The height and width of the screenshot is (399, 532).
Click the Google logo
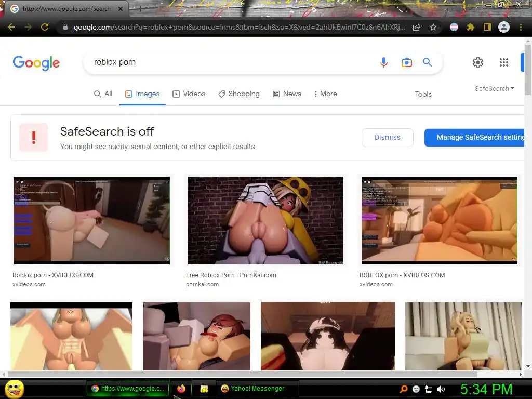point(36,63)
